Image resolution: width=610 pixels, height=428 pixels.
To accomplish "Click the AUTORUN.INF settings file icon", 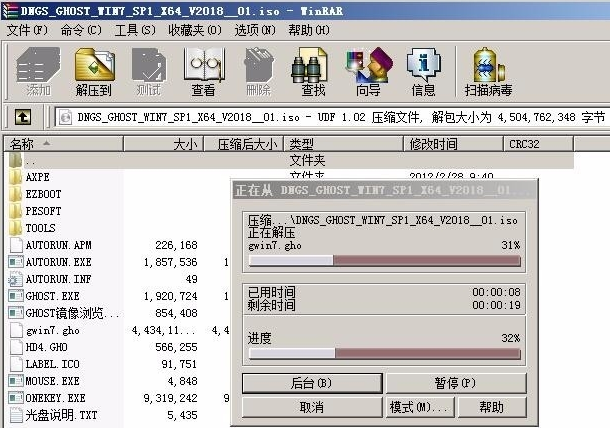I will 16,279.
